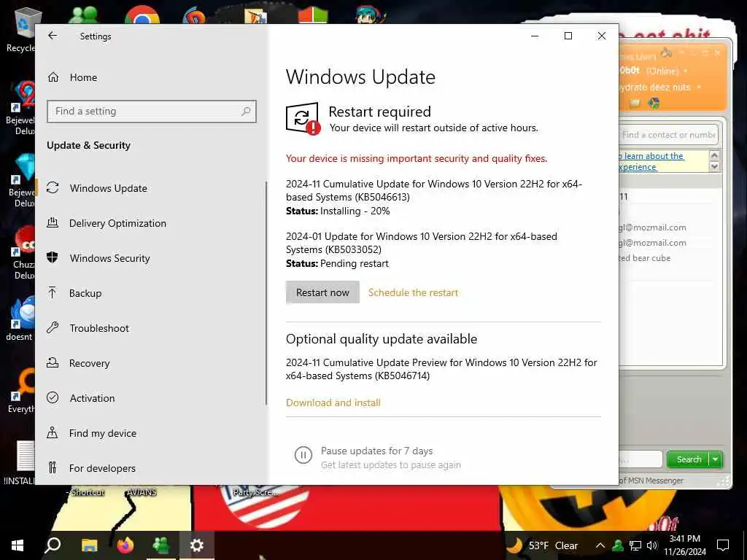The width and height of the screenshot is (747, 560).
Task: Click 'Status: Installing - 20%' text
Action: tap(338, 211)
